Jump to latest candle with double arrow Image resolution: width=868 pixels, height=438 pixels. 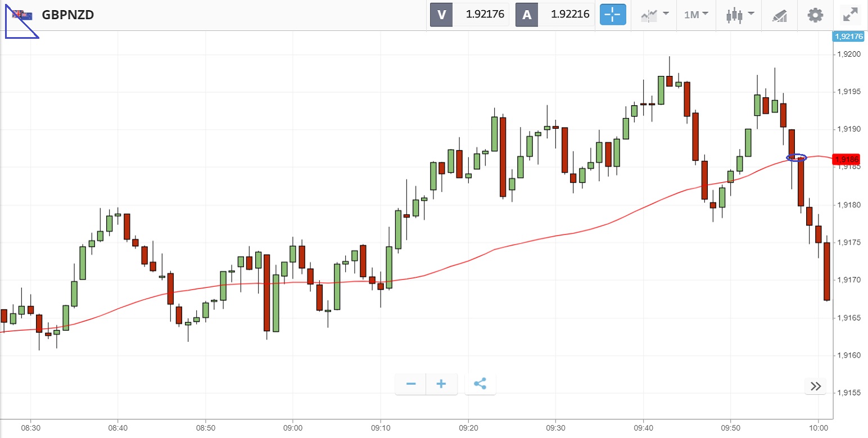816,386
